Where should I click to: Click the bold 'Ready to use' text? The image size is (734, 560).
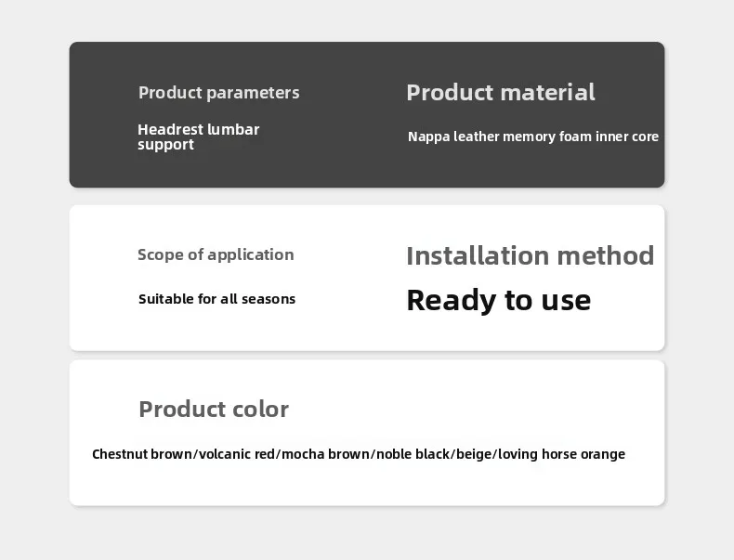(x=498, y=300)
